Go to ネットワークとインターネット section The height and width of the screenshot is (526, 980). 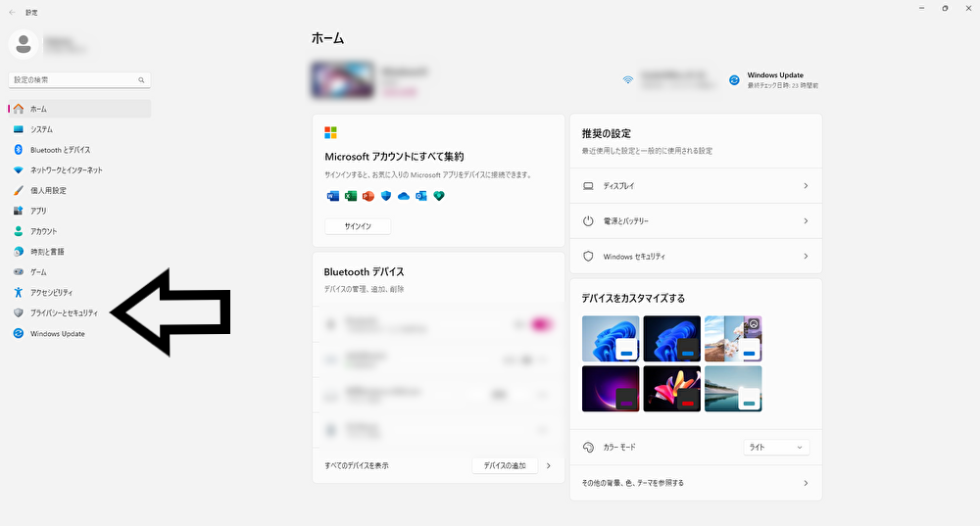[x=79, y=169]
